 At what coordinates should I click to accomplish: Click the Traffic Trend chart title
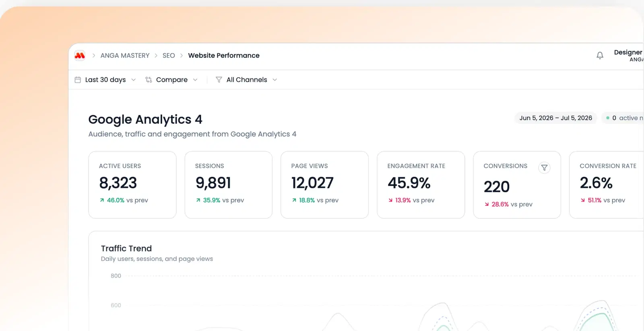[x=126, y=249]
